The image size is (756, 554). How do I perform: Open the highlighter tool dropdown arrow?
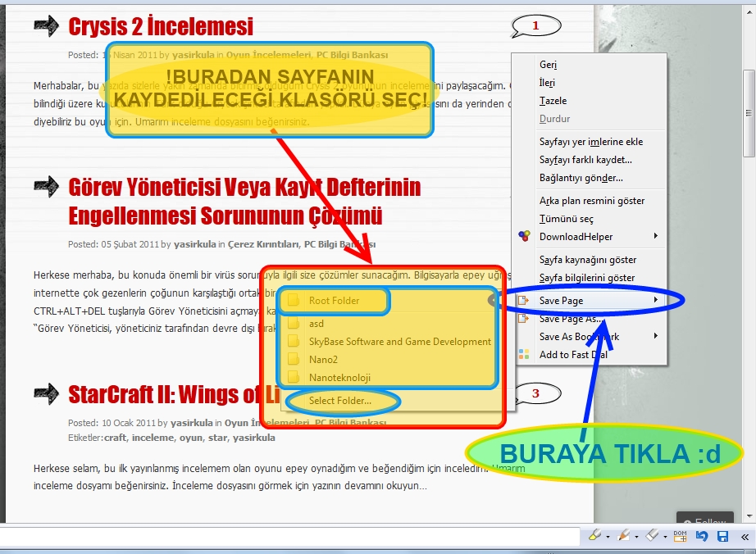(608, 537)
